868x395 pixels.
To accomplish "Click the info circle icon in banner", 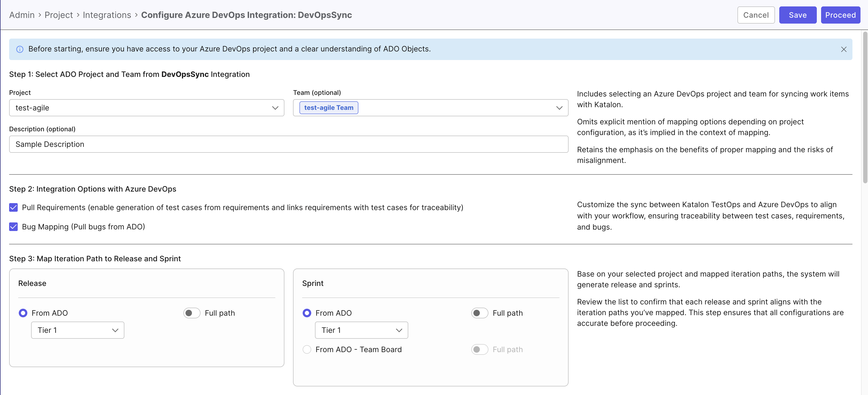I will 20,49.
